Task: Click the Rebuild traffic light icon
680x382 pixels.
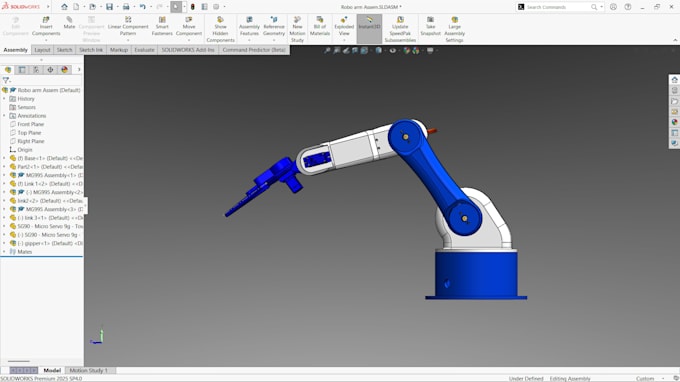Action: (193, 7)
